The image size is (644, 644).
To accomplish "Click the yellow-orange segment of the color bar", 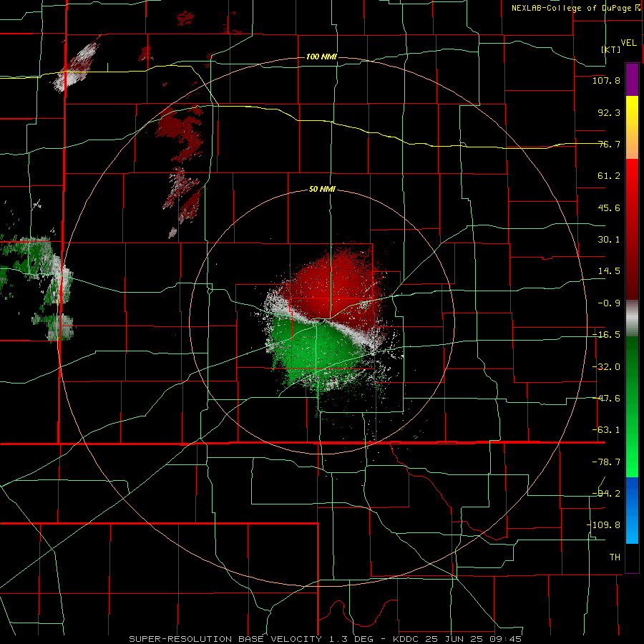I will pyautogui.click(x=632, y=127).
